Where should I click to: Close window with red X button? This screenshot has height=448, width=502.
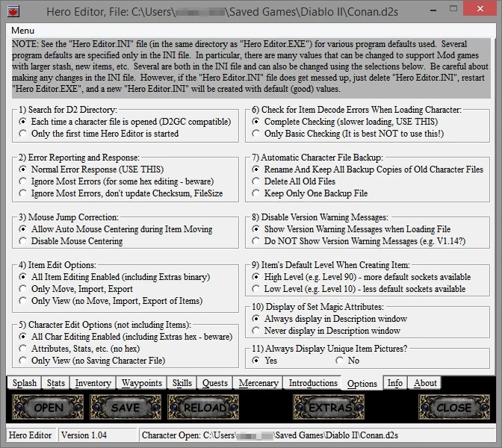pos(480,9)
